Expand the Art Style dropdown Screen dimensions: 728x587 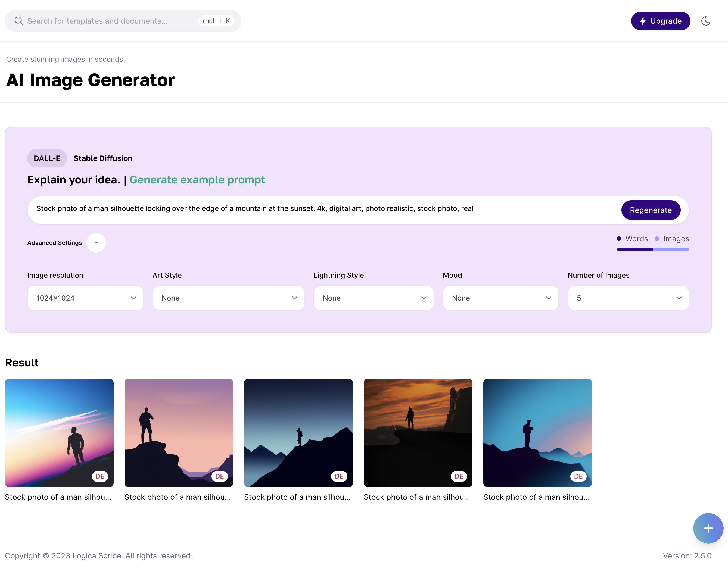[228, 298]
